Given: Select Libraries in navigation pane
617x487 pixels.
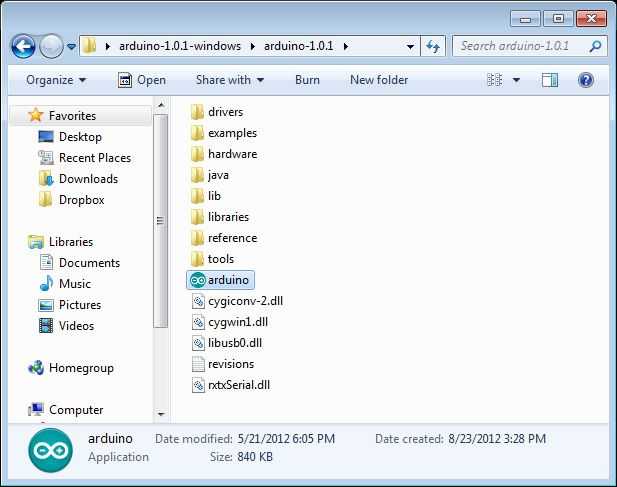Looking at the screenshot, I should pyautogui.click(x=71, y=242).
